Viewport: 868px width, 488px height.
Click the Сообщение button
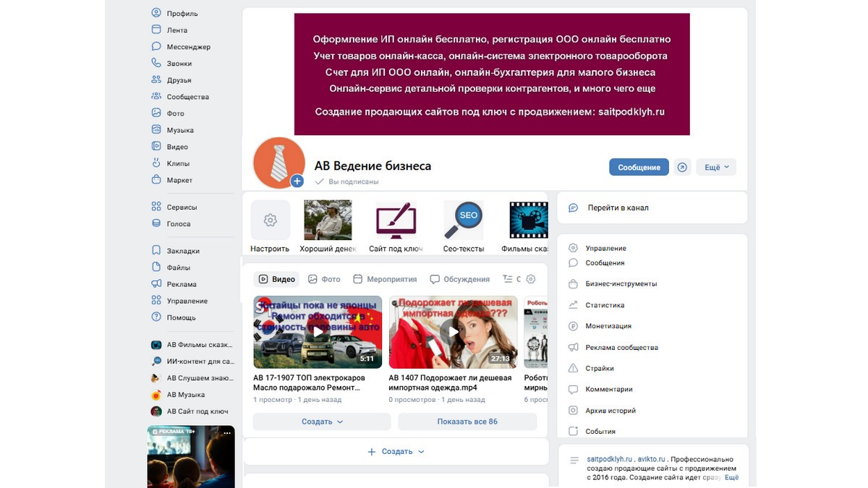click(x=639, y=167)
